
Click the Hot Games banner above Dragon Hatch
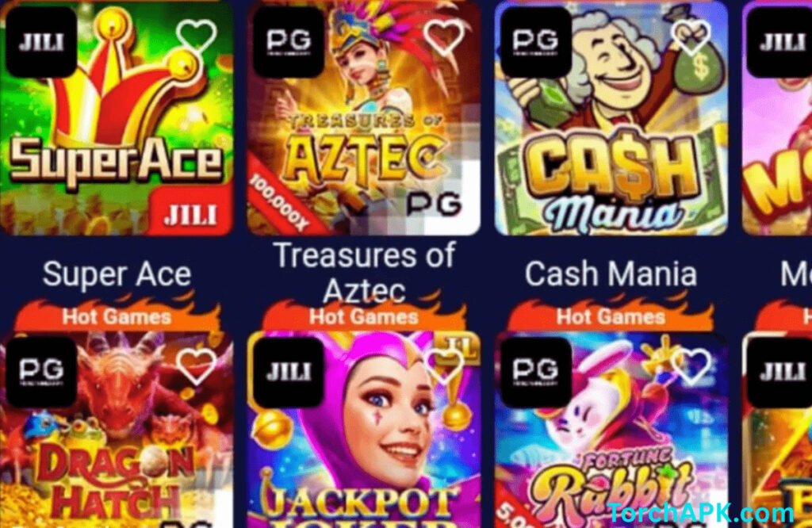coord(117,315)
